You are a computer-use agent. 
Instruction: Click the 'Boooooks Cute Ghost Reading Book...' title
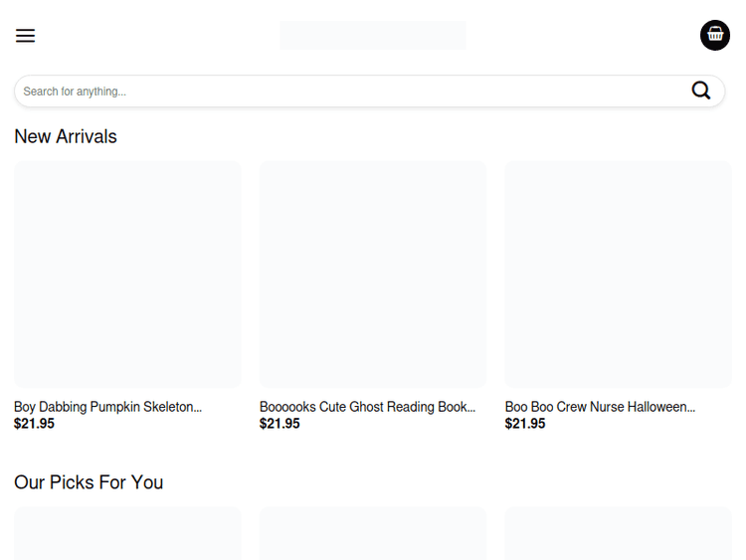(x=367, y=407)
